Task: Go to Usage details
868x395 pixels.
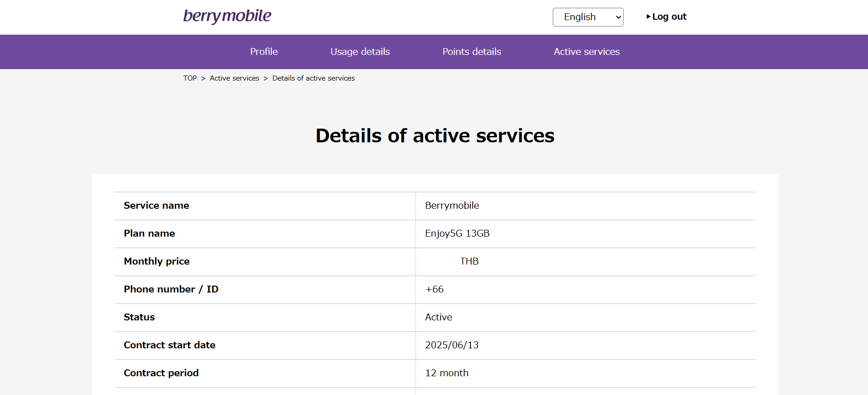Action: tap(360, 52)
